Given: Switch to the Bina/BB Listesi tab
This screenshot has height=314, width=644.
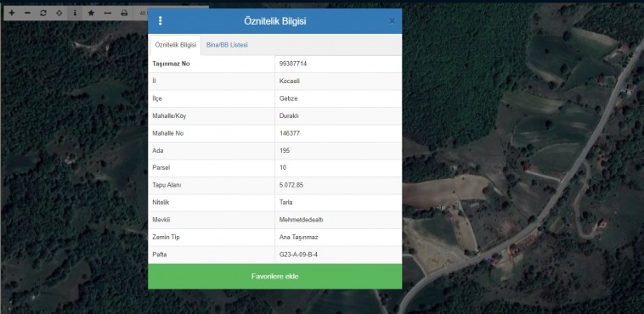Looking at the screenshot, I should tap(227, 45).
